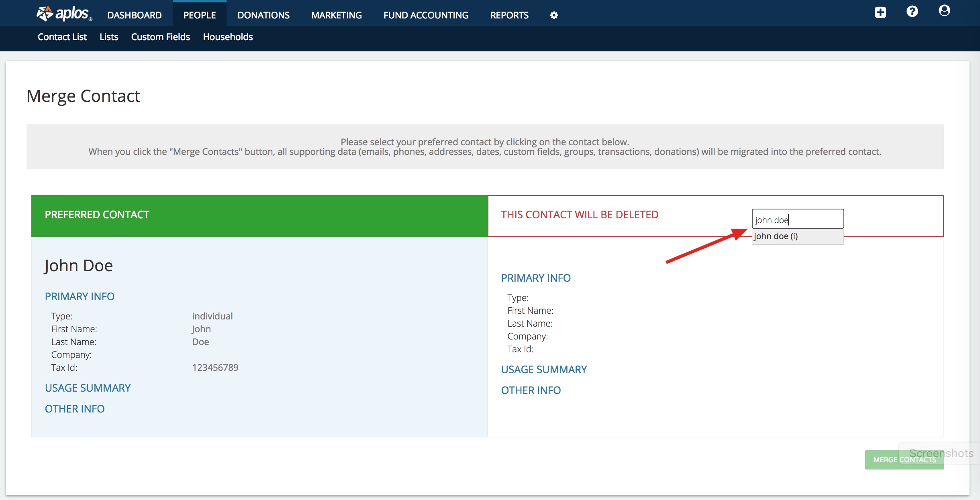Click the Merge Contacts button
Image resolution: width=980 pixels, height=500 pixels.
point(904,459)
